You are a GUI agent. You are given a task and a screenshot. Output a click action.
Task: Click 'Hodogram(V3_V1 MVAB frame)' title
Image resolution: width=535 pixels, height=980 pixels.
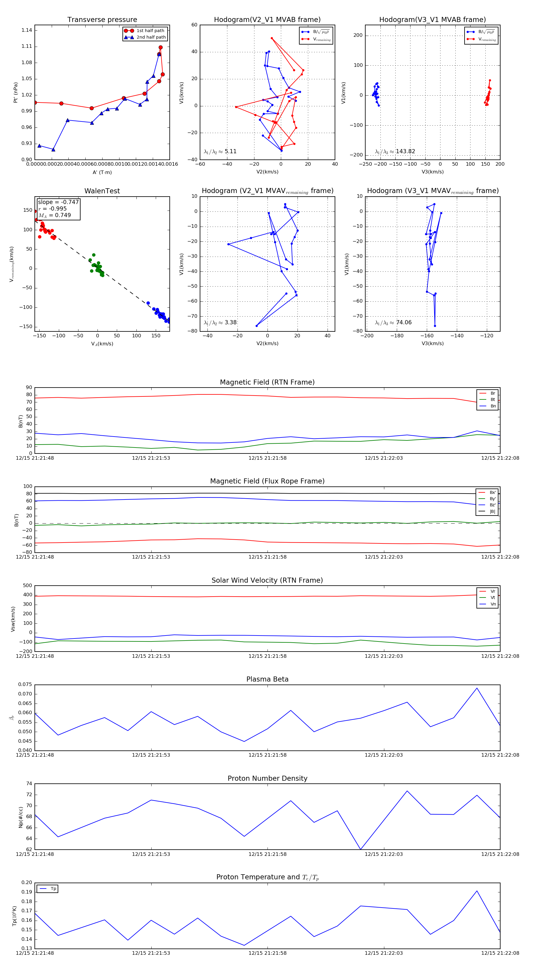click(432, 20)
